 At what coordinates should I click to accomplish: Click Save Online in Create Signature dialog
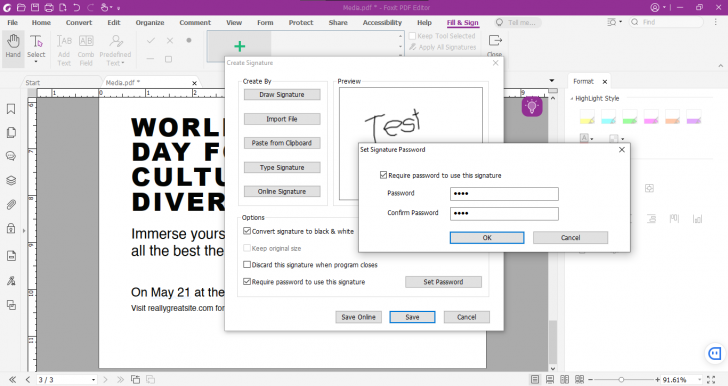click(358, 317)
